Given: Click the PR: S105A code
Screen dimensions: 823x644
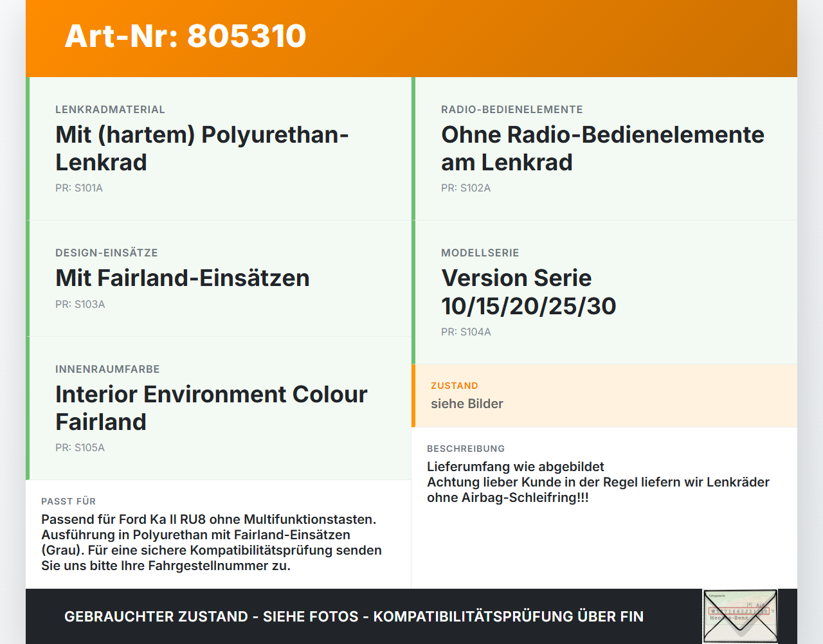Looking at the screenshot, I should [80, 448].
